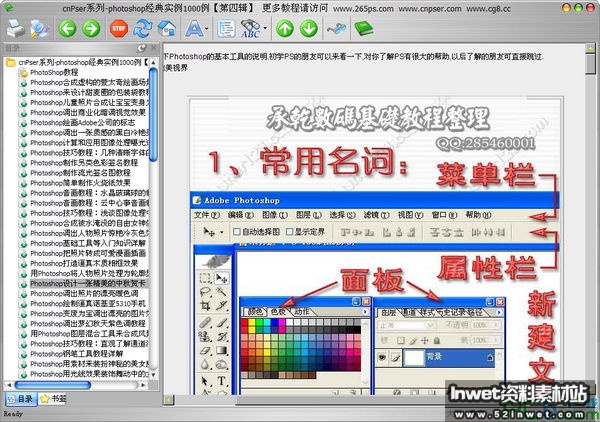Pin the contents side panel
Viewport: 600px width, 422px height.
pos(142,48)
